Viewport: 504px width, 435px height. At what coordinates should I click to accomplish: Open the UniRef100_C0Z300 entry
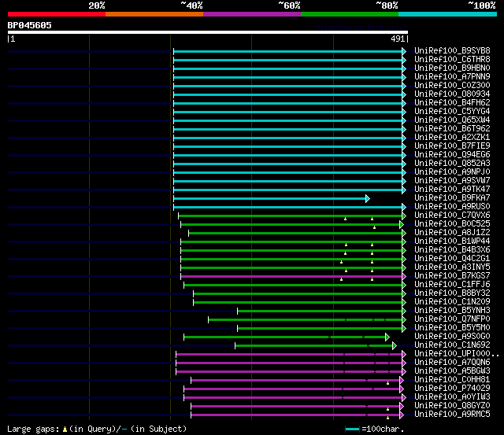(x=452, y=86)
